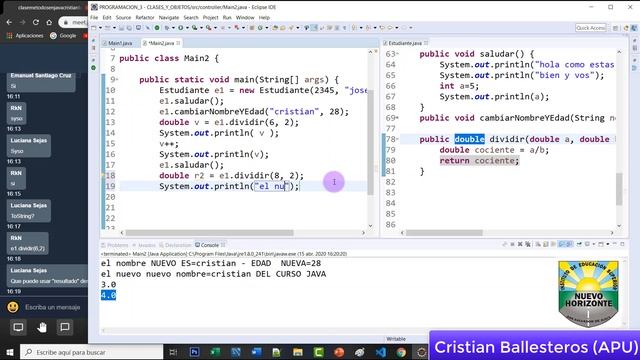The height and width of the screenshot is (360, 640).
Task: Click the Save toolbar icon
Action: (x=121, y=28)
